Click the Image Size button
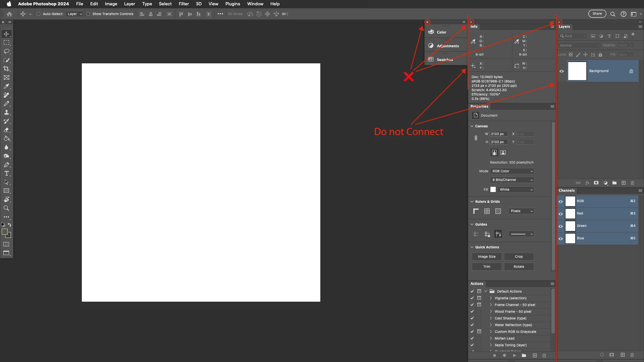The height and width of the screenshot is (362, 644). click(x=486, y=256)
